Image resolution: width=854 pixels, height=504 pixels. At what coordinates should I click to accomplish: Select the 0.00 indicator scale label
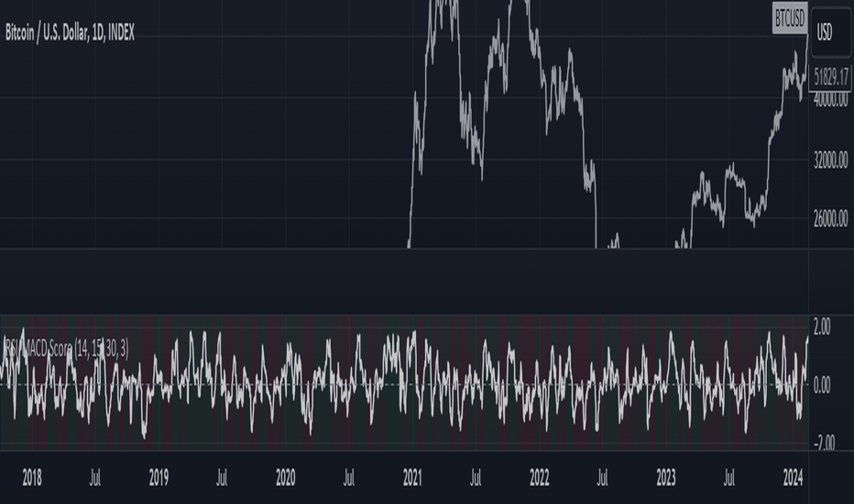[822, 386]
